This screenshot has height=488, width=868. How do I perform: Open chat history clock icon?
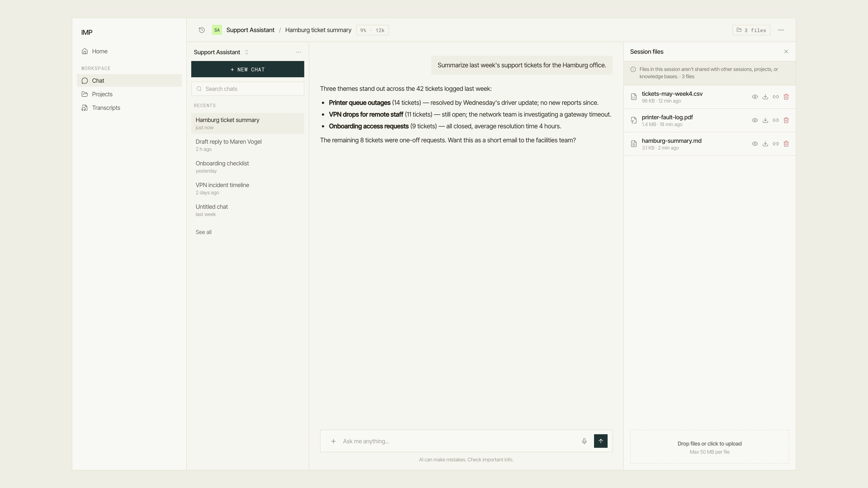click(x=201, y=30)
